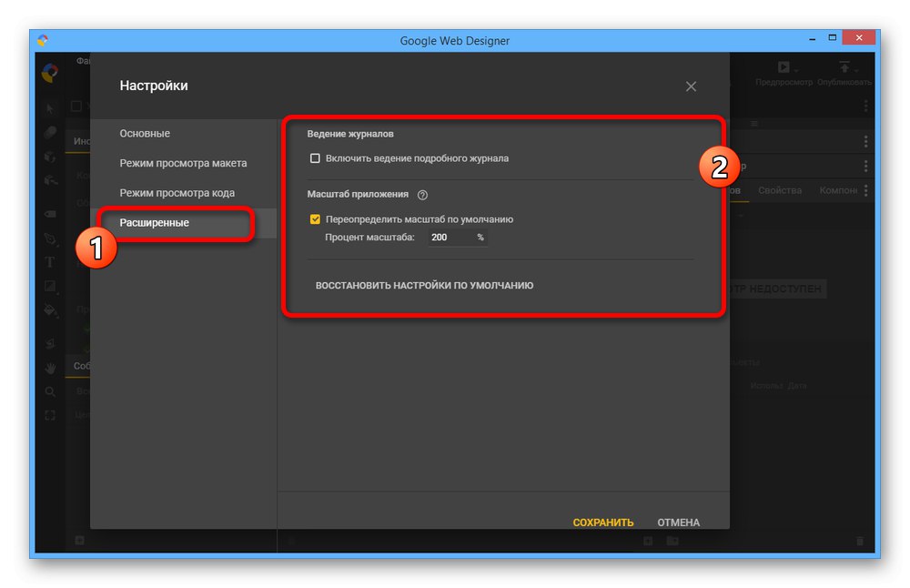Click the trash icon in the lower-right panel
Image resolution: width=910 pixels, height=588 pixels.
pyautogui.click(x=860, y=542)
